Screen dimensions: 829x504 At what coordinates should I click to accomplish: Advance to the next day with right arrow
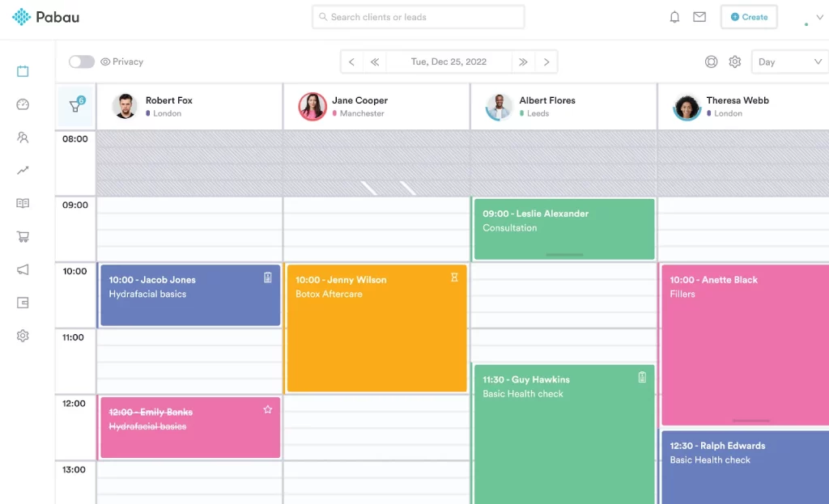coord(546,61)
